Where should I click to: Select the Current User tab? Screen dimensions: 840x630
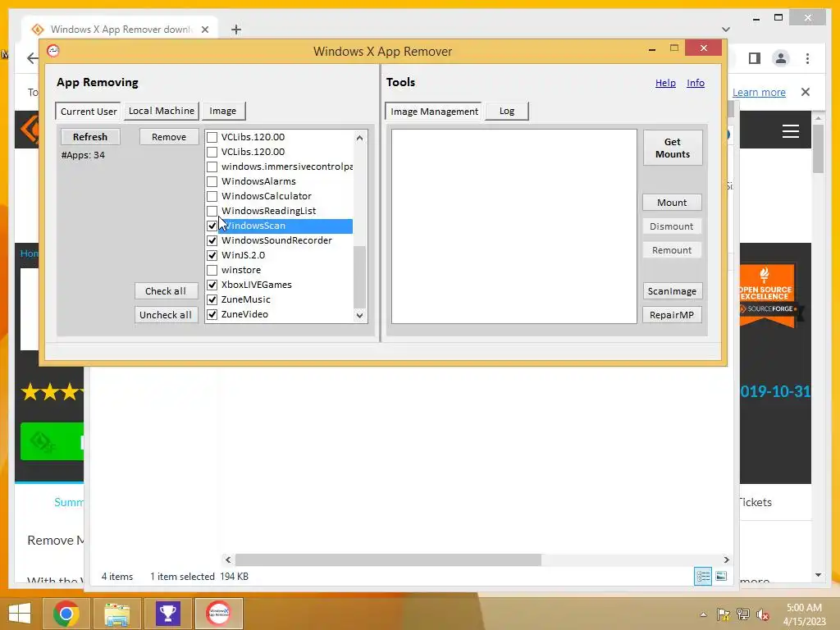[89, 112]
